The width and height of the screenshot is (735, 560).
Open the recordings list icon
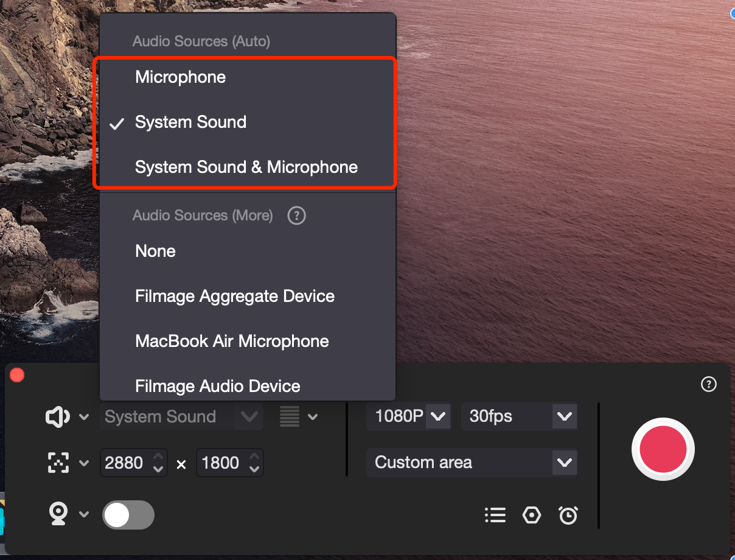(x=495, y=516)
